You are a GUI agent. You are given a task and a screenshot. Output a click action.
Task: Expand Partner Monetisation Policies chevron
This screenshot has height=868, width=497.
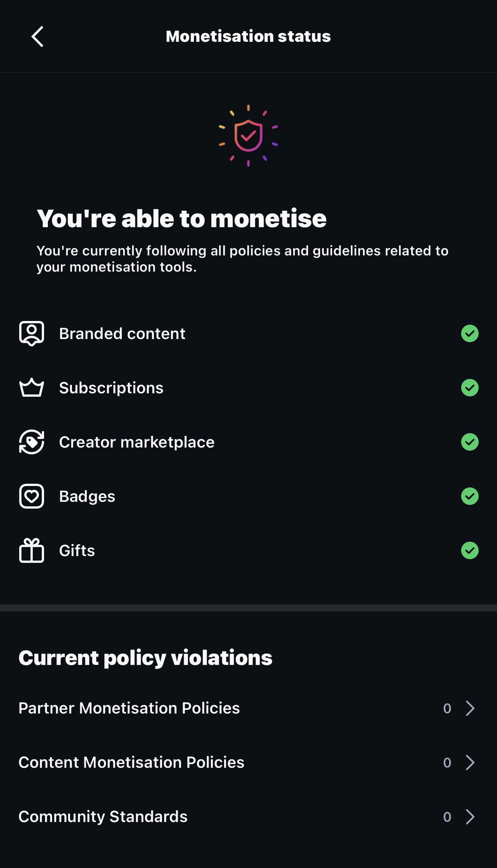tap(470, 708)
